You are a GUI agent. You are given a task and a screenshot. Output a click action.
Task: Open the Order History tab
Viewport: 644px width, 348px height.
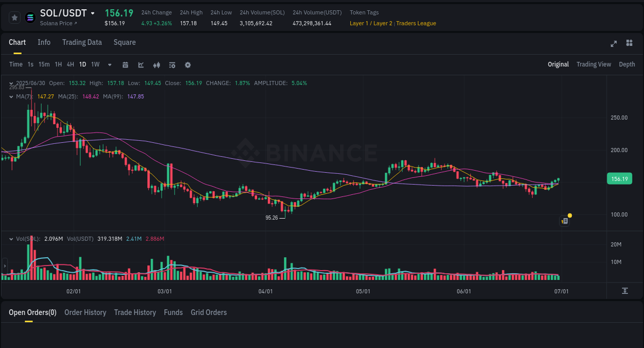pyautogui.click(x=85, y=312)
